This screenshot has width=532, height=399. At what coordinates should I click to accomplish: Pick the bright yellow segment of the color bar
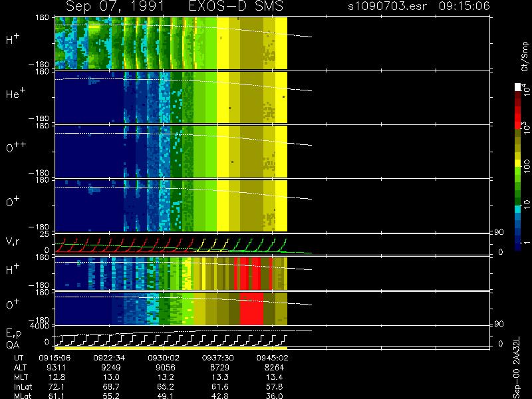pos(518,164)
